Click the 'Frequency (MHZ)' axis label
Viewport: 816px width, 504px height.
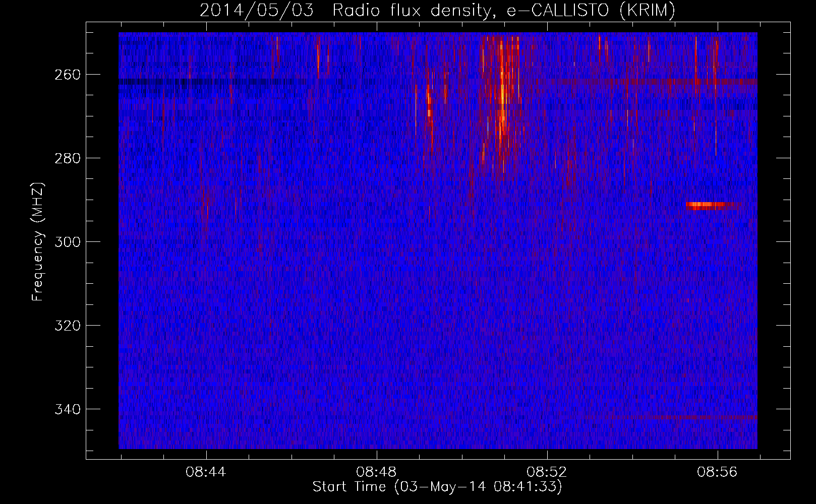[38, 242]
